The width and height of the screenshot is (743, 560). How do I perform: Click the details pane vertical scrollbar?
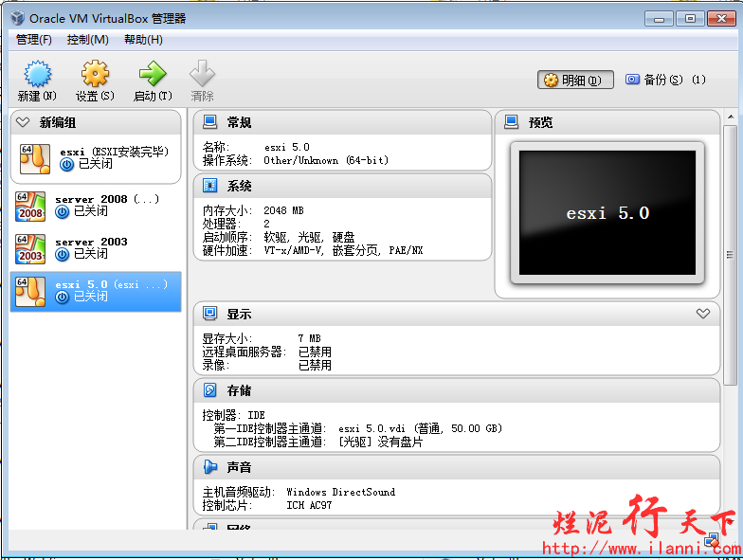coord(730,256)
